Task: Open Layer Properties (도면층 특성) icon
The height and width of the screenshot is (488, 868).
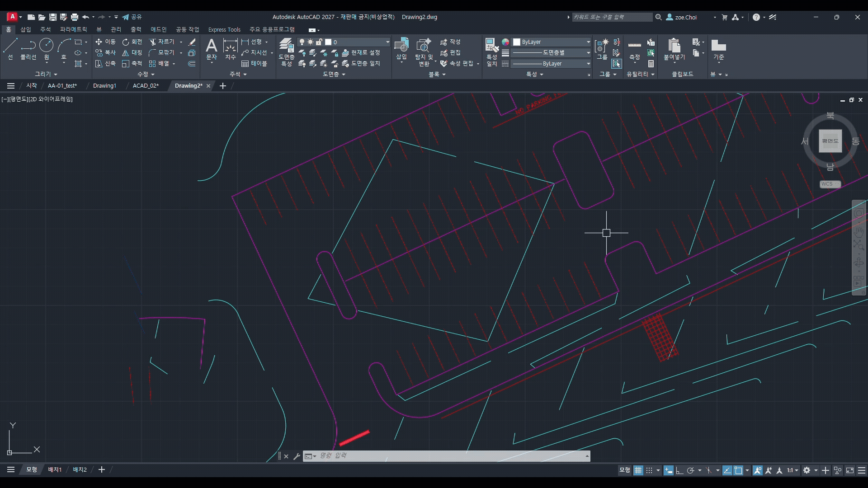Action: pos(286,52)
